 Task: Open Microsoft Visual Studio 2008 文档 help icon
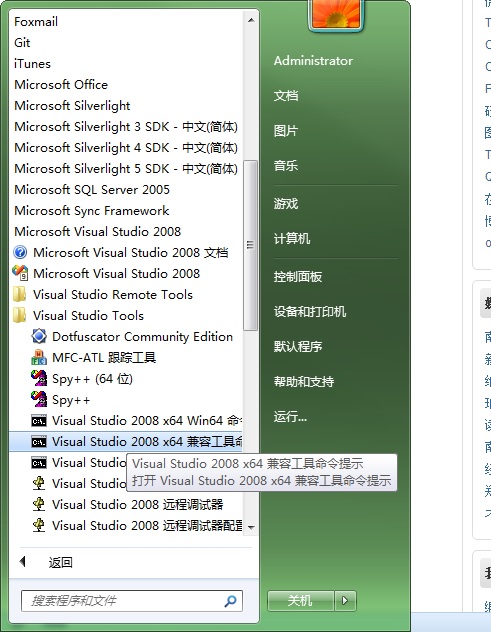pyautogui.click(x=20, y=253)
